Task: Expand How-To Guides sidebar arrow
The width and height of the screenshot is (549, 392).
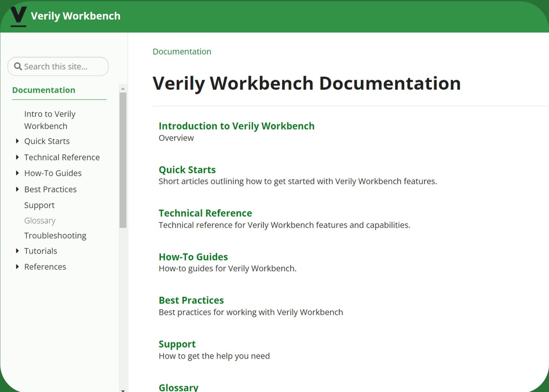Action: [17, 173]
